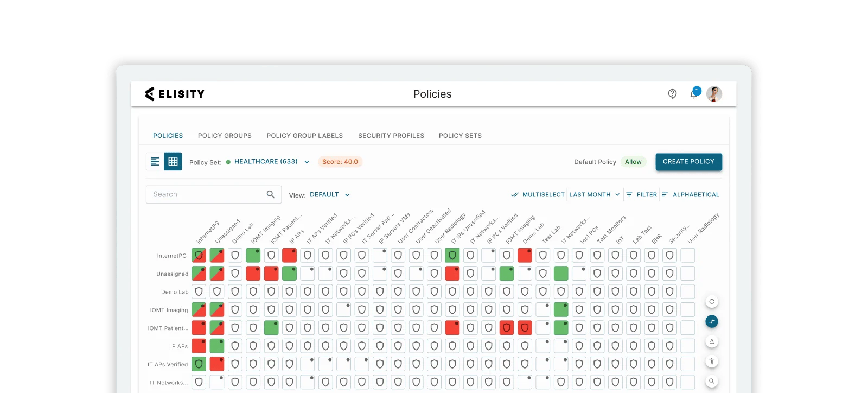Click the "Policies" page title
868x393 pixels.
(432, 94)
